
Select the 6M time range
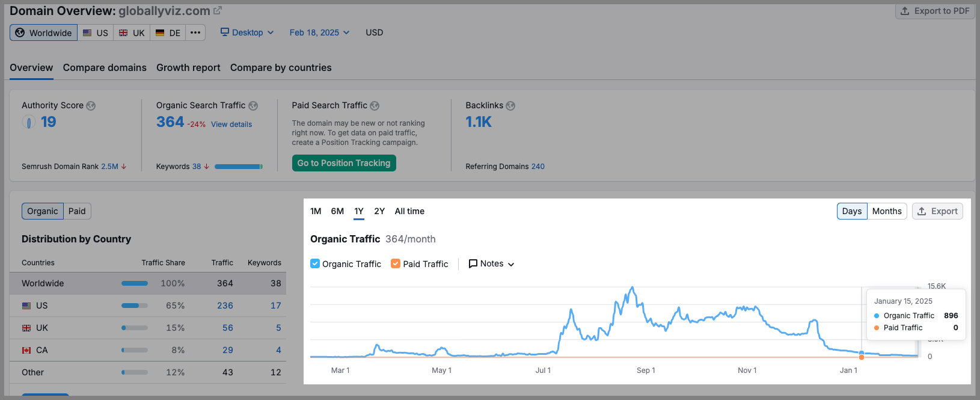coord(337,211)
